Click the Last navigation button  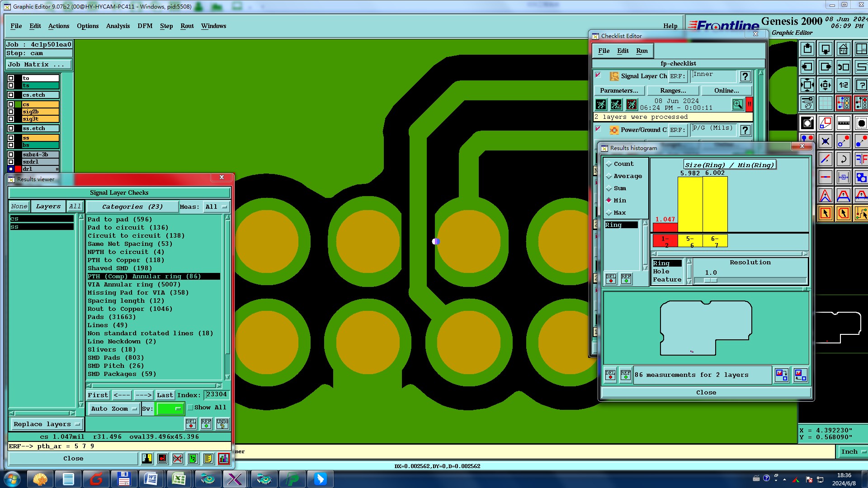point(165,395)
